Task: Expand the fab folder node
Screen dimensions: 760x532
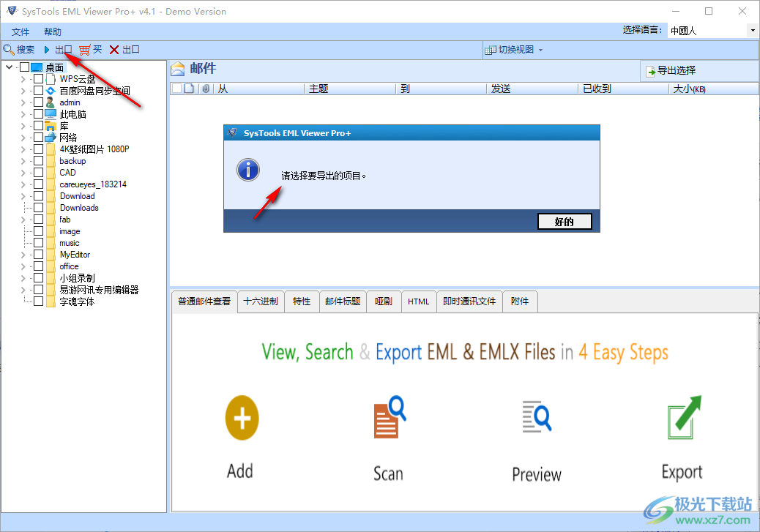Action: pyautogui.click(x=23, y=220)
